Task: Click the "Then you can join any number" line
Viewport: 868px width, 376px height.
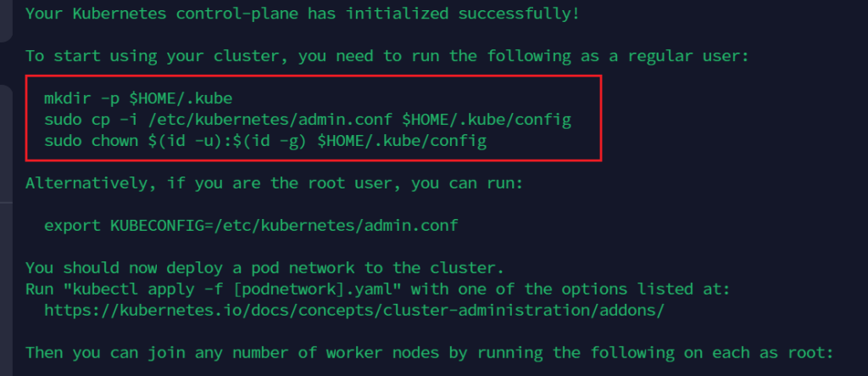Action: (x=430, y=351)
